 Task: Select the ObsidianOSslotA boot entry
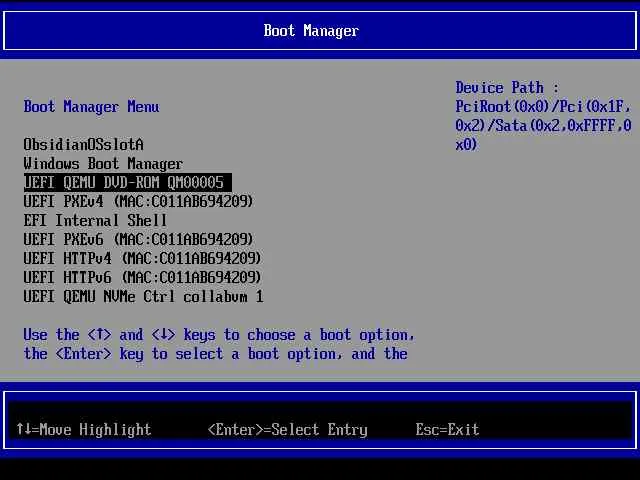click(x=83, y=144)
